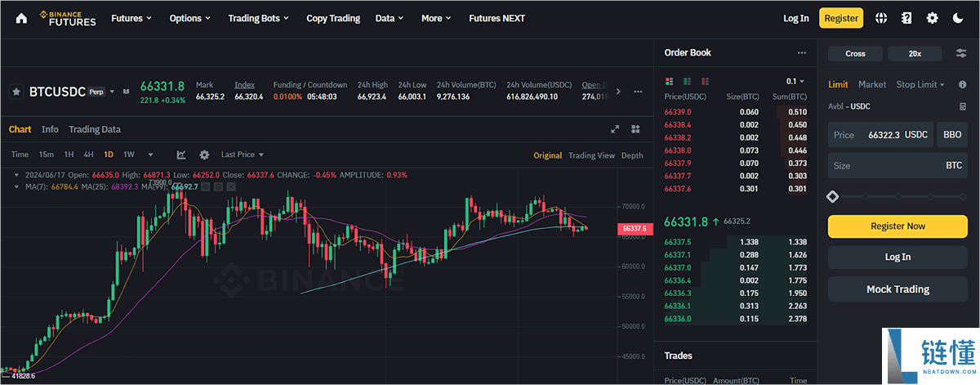This screenshot has width=980, height=385.
Task: Open the order type info icon
Action: coord(962,84)
